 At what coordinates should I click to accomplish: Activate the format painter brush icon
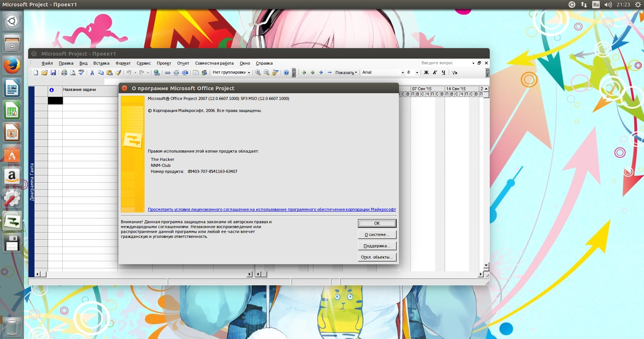(118, 73)
